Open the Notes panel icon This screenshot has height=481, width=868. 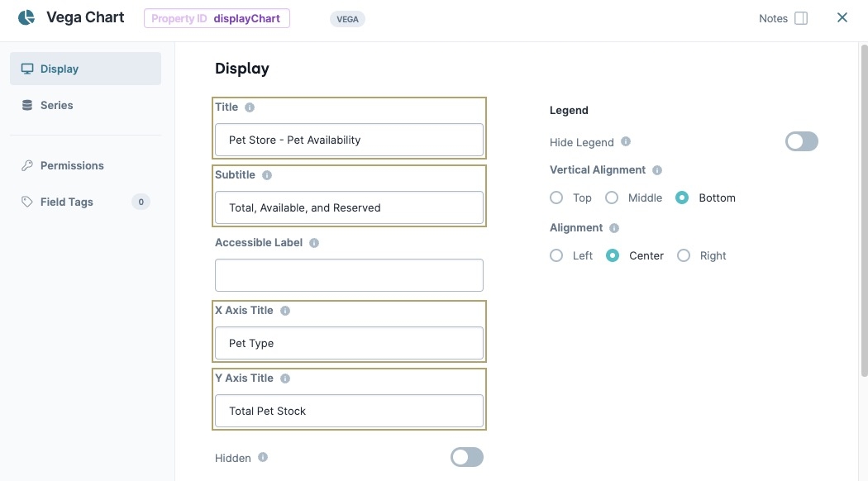pos(801,18)
